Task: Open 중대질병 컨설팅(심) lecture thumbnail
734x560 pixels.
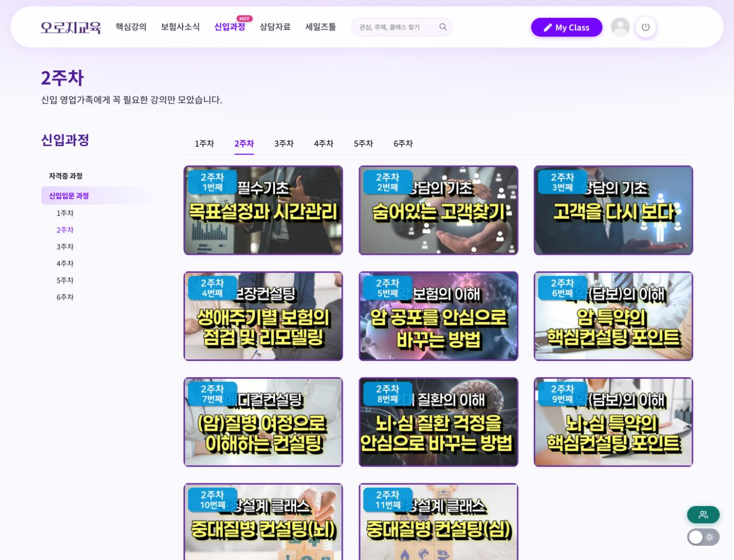Action: click(438, 522)
